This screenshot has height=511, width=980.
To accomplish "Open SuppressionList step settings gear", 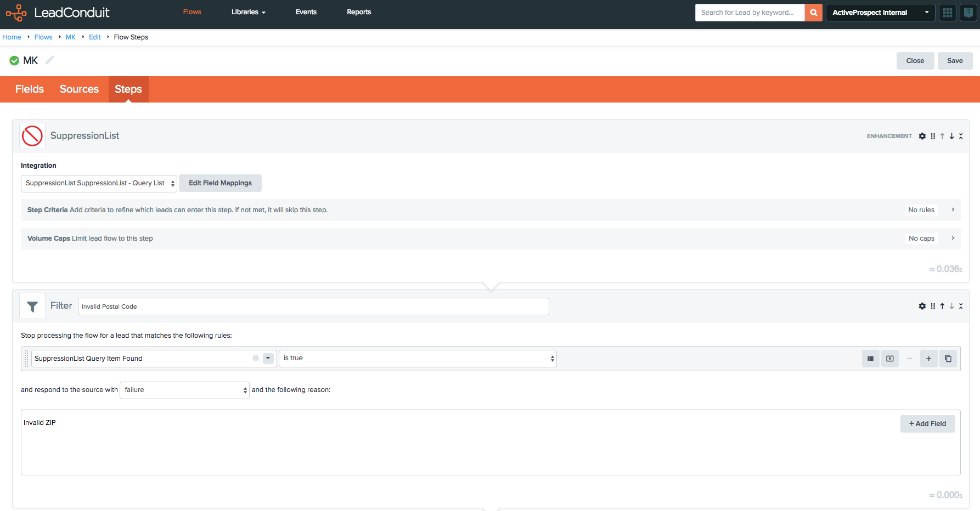I will [922, 136].
